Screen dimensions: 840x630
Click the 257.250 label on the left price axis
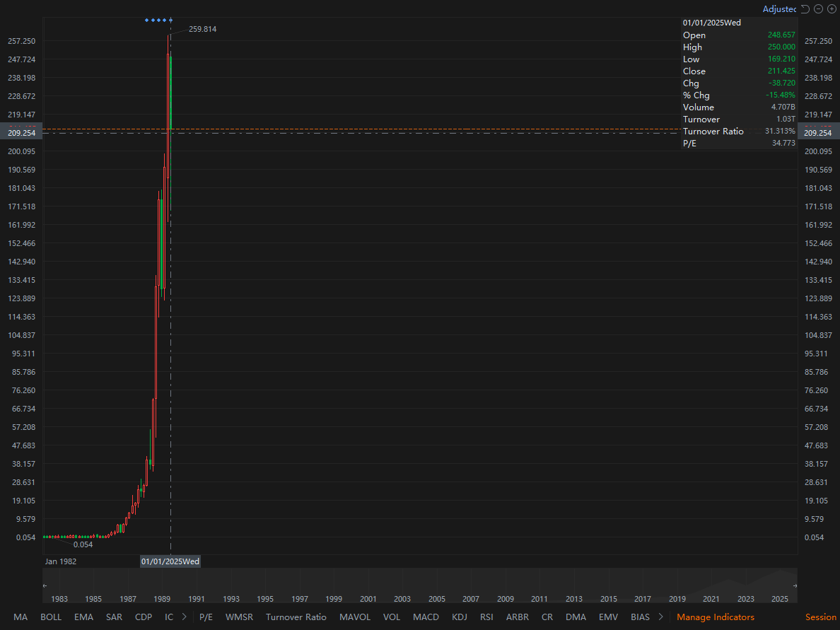(21, 41)
